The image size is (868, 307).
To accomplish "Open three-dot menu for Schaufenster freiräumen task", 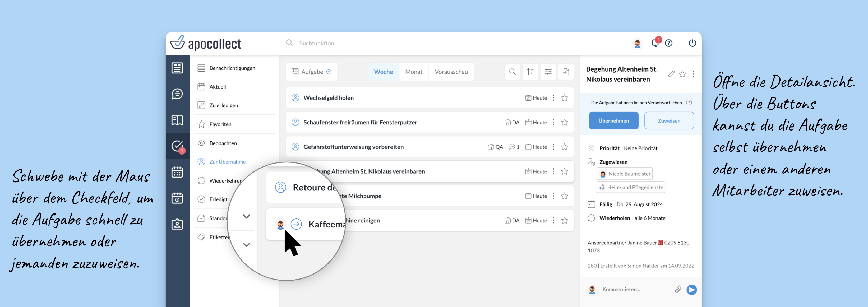I will (553, 122).
